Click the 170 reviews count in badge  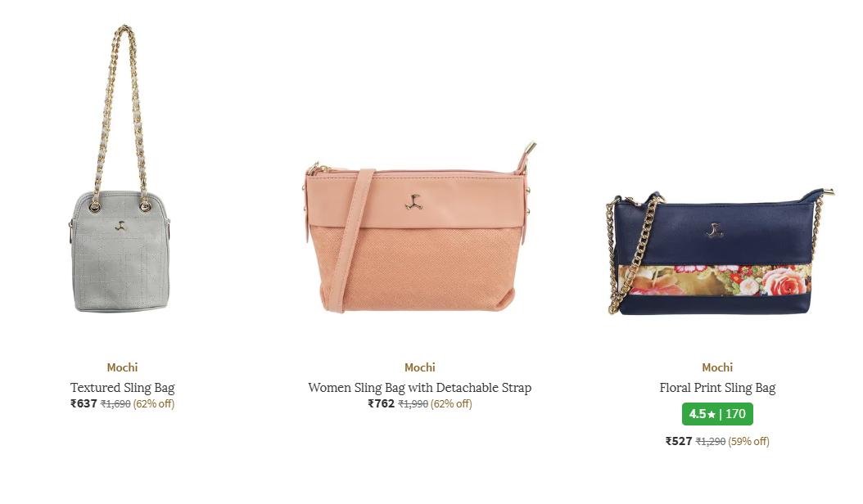(x=735, y=414)
